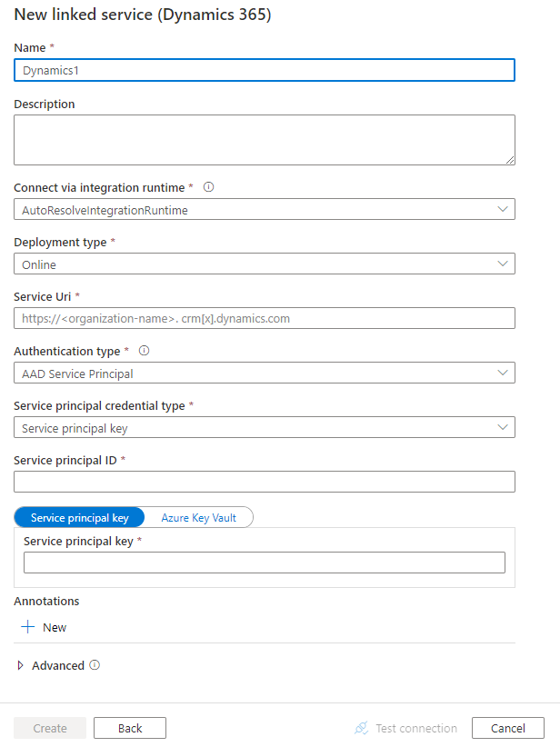Click the Back button
The height and width of the screenshot is (747, 560).
point(129,728)
